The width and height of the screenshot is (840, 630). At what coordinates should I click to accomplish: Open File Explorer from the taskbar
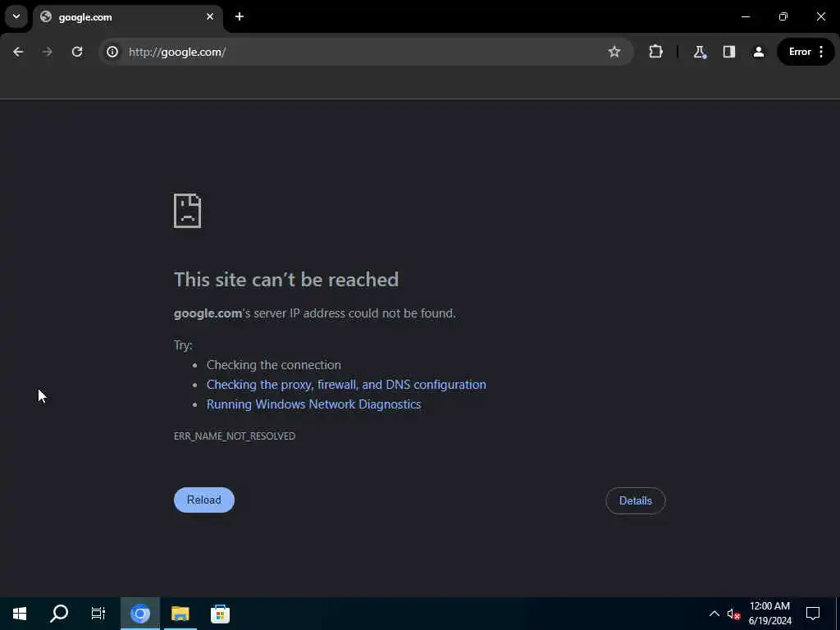pos(180,614)
